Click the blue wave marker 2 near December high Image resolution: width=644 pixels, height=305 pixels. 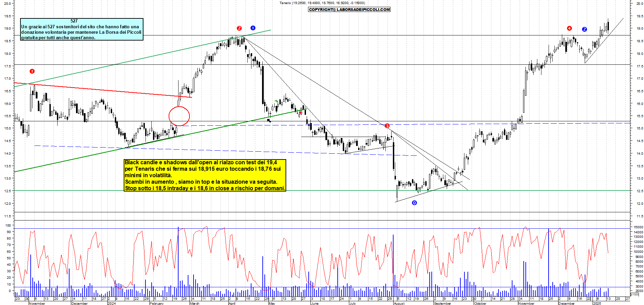point(584,29)
